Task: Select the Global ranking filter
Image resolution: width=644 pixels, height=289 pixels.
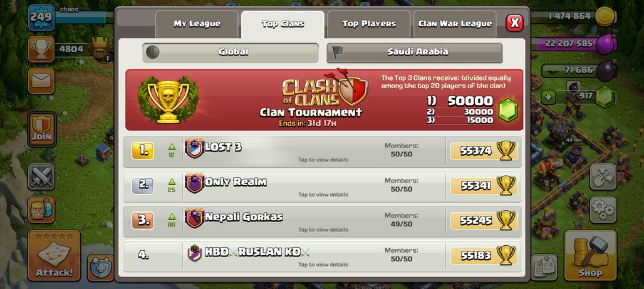Action: [231, 53]
